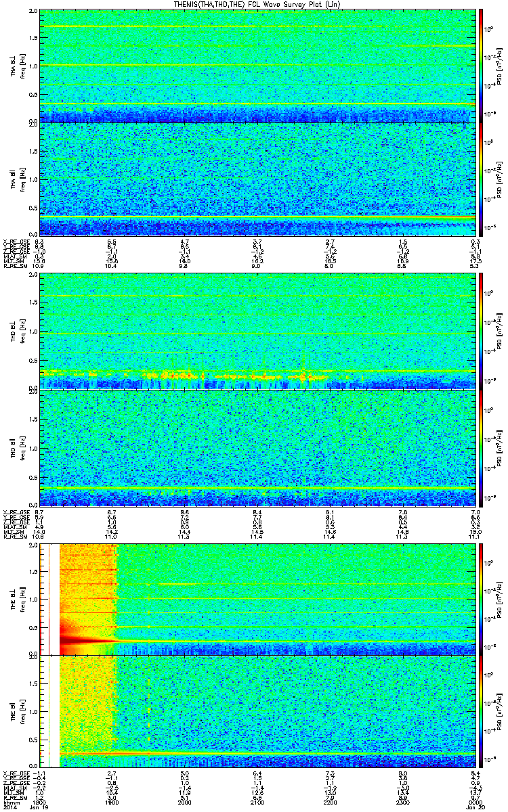Click the color bar beside THD B⊥ panel
The image size is (508, 812).
[481, 332]
